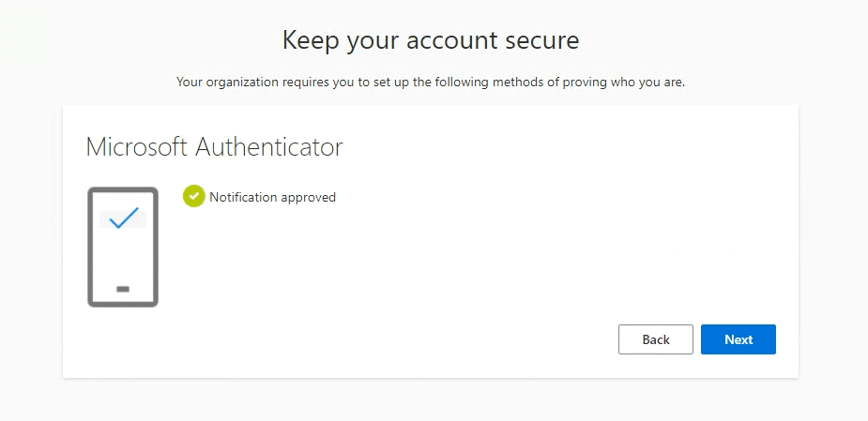Select the "Notification approved" status text

point(272,197)
